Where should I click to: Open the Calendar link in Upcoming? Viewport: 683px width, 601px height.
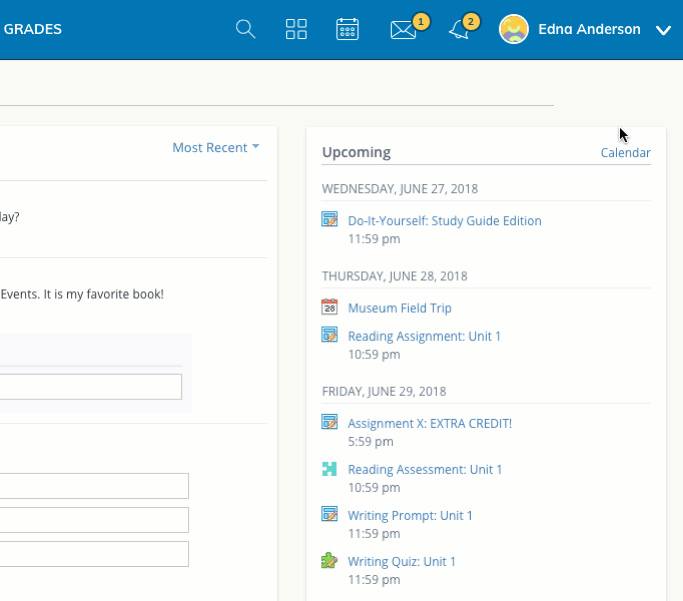625,153
